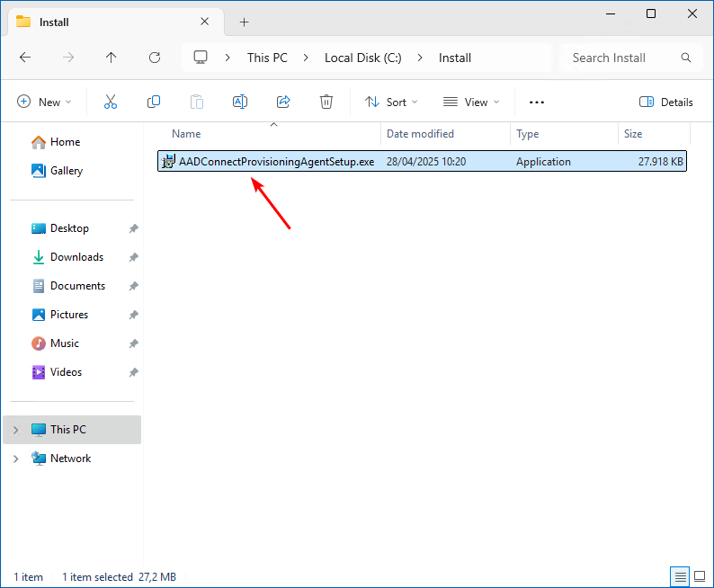Open the View layout dropdown
The image size is (714, 588).
tap(471, 102)
